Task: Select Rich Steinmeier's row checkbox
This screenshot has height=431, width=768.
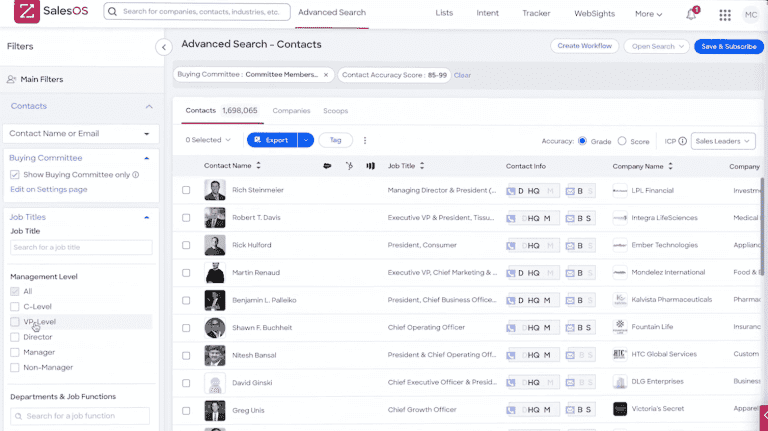Action: [186, 190]
